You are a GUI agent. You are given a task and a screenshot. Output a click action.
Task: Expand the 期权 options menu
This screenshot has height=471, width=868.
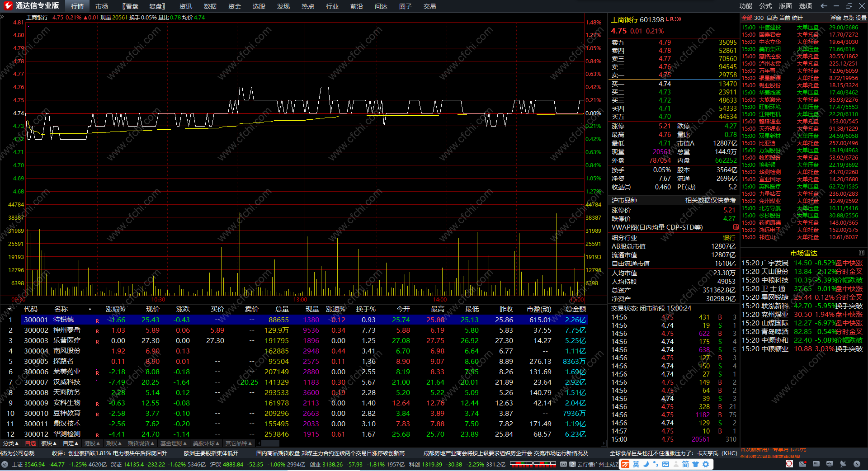114,443
